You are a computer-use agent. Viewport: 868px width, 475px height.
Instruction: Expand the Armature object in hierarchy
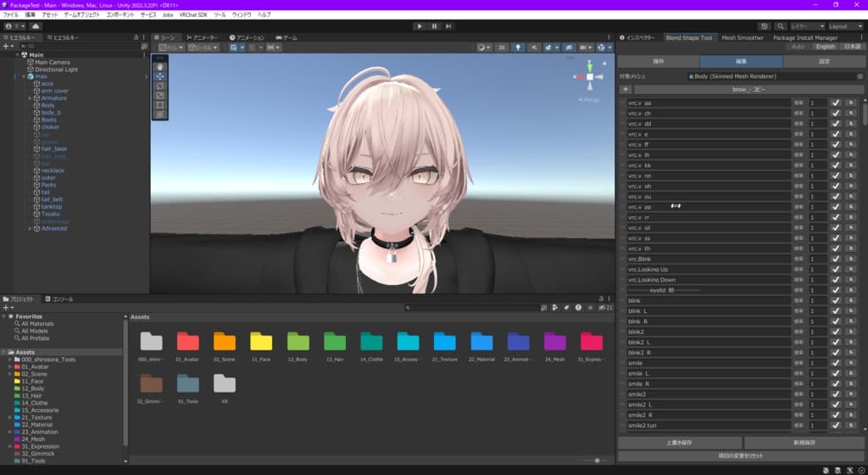point(30,98)
